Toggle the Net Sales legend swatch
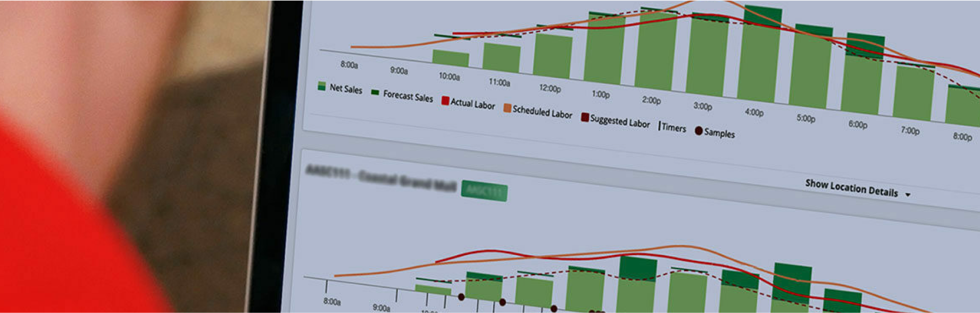This screenshot has height=313, width=980. click(321, 86)
